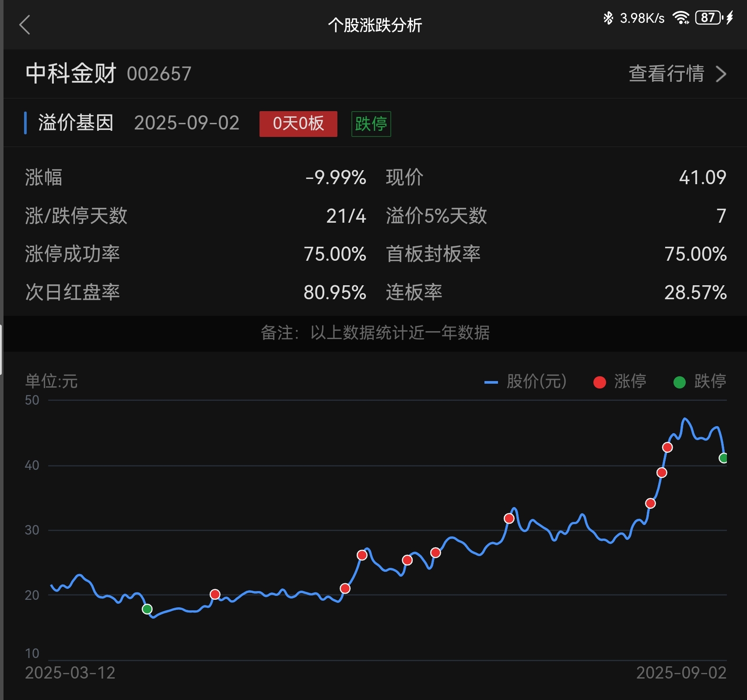Tap the Bluetooth status icon
Viewport: 747px width, 700px height.
click(608, 18)
